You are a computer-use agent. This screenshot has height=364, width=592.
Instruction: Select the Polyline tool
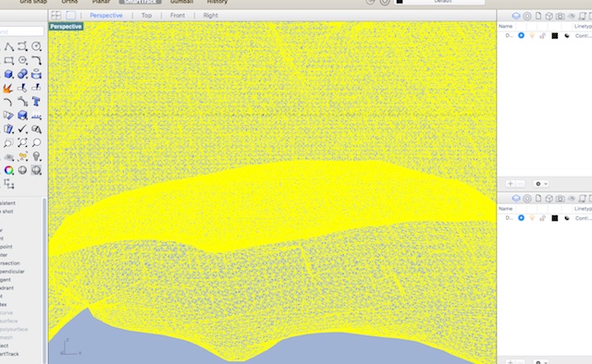(8, 47)
